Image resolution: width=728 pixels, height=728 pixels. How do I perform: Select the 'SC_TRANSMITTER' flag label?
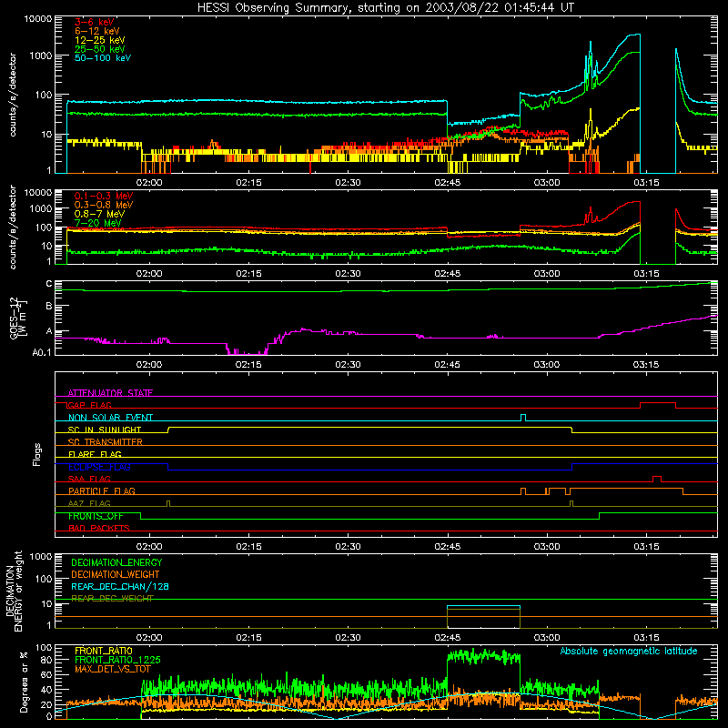105,441
